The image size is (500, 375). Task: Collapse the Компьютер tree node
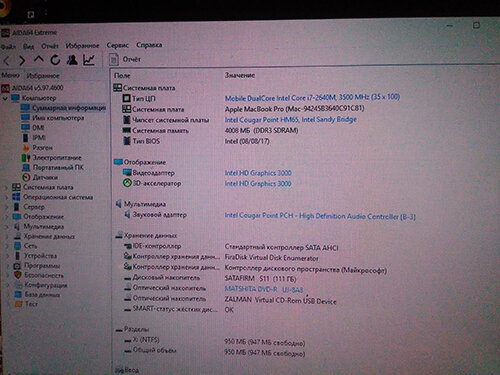click(5, 98)
